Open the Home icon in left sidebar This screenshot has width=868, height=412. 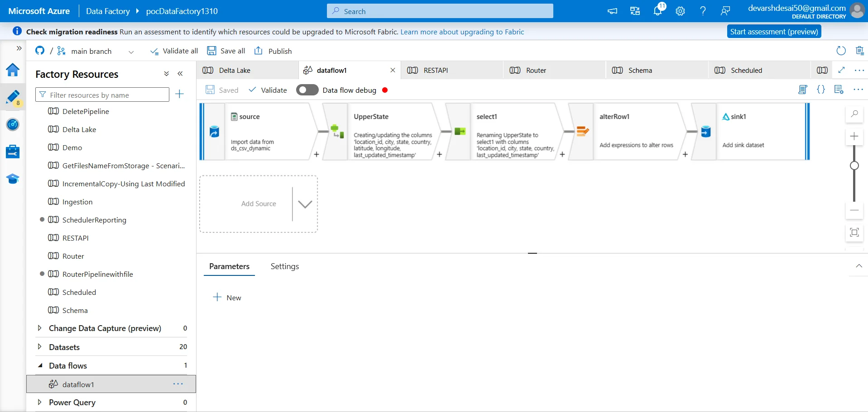[x=13, y=70]
